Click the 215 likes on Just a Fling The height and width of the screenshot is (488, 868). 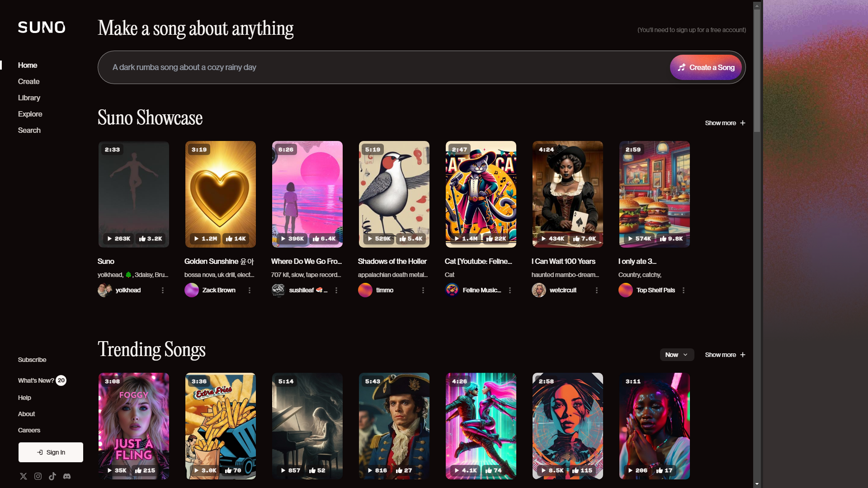tap(145, 470)
